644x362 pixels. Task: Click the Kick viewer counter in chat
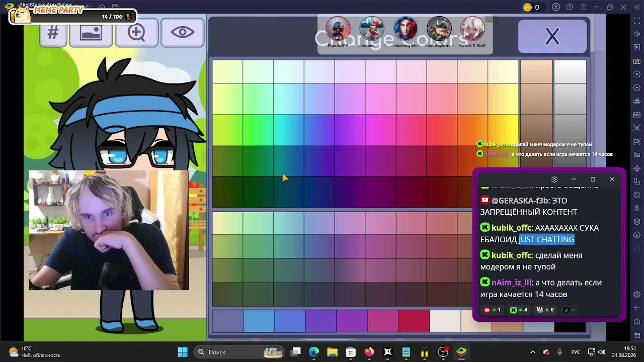tap(519, 310)
